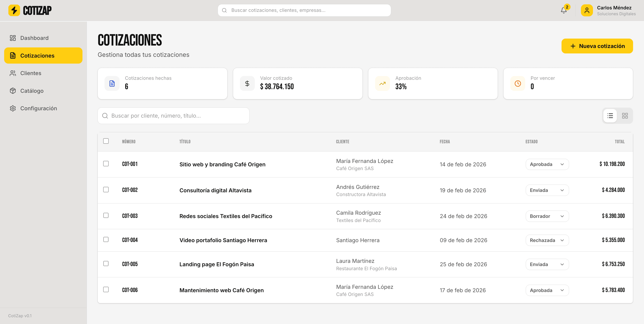This screenshot has width=644, height=324.
Task: Open the Rechazada status dropdown
Action: click(547, 240)
